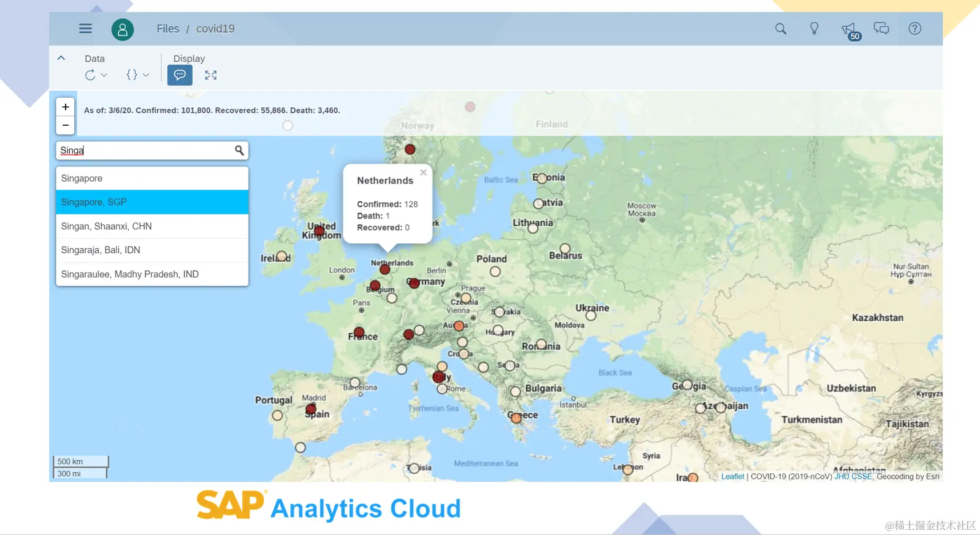Screen dimensions: 980x535
Task: Click the Netherlands case marker
Action: tap(385, 269)
